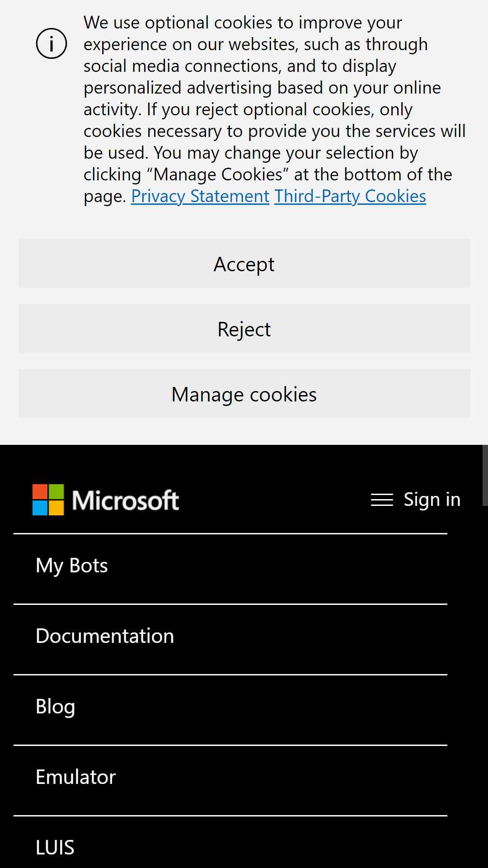Select Sign in at the top right
Viewport: 488px width, 868px height.
coord(432,500)
